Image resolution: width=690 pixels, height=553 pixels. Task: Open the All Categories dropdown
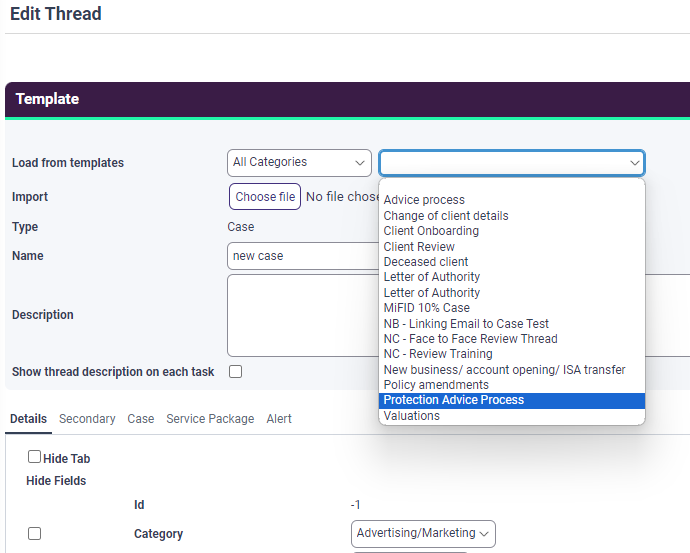click(299, 163)
